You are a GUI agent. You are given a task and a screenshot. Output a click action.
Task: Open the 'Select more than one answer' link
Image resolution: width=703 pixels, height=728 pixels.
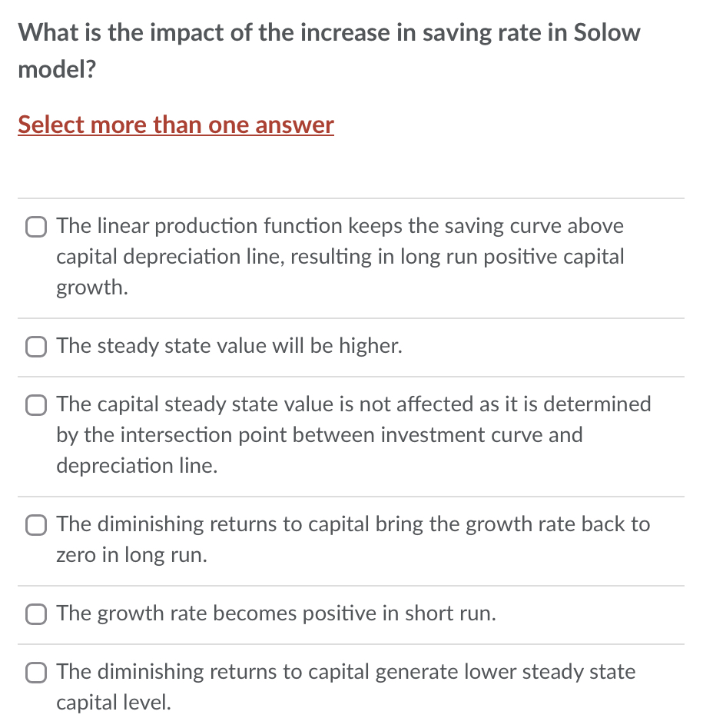point(175,125)
